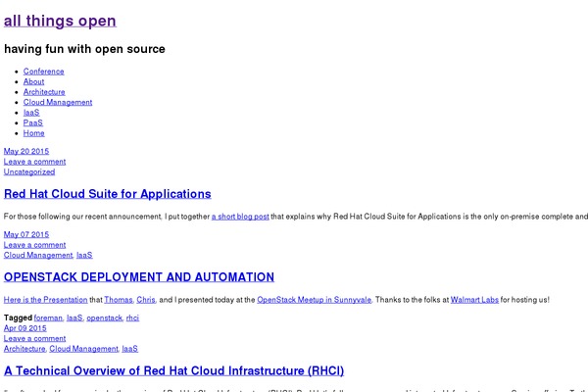Open 'OPENSTACK DEPLOYMENT AND AUTOMATION' post title
The image size is (588, 392).
coord(139,277)
